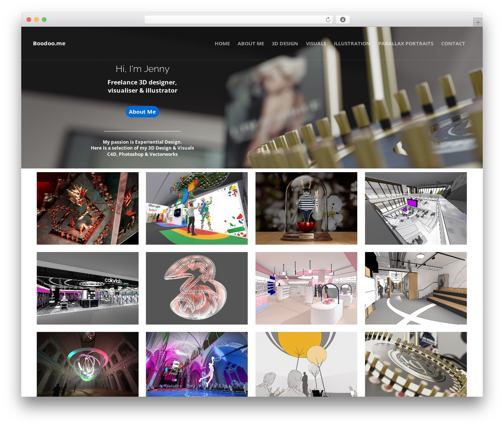
Task: Open the Google exhibition stand thumbnail
Action: (x=197, y=208)
